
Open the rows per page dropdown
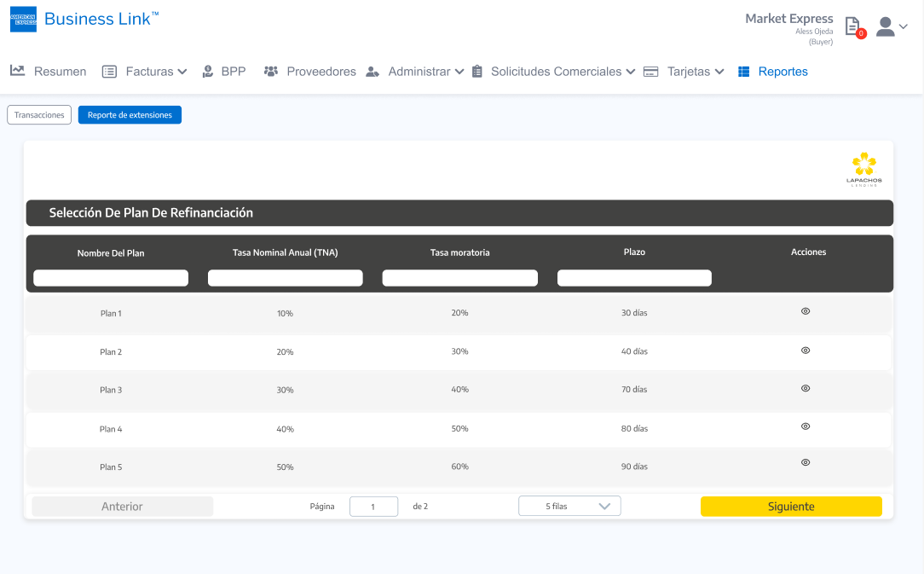(569, 506)
